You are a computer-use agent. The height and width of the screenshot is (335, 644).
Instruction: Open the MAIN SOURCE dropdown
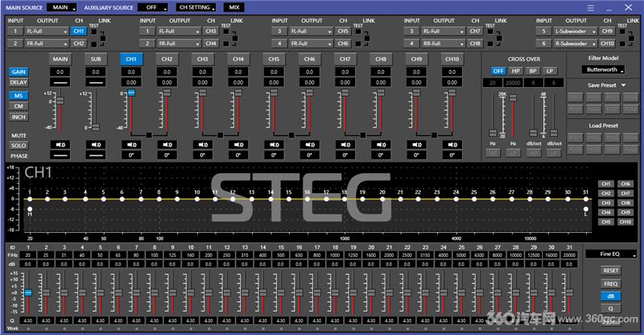click(62, 7)
